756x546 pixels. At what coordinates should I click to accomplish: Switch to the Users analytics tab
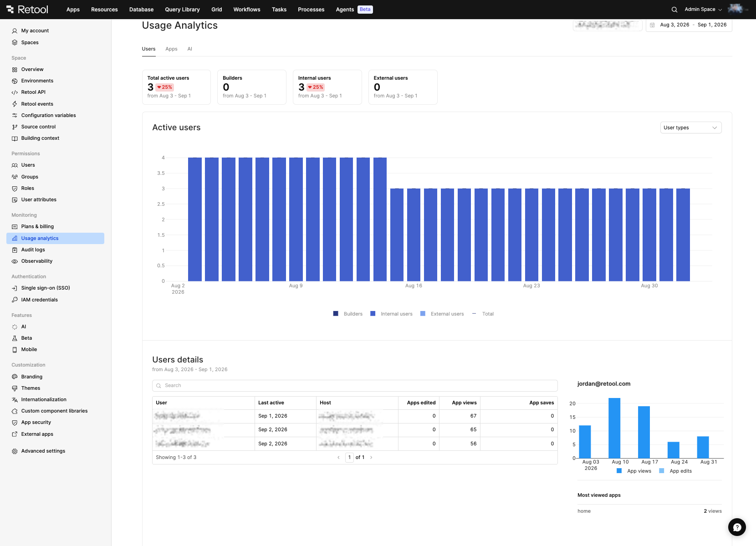148,49
